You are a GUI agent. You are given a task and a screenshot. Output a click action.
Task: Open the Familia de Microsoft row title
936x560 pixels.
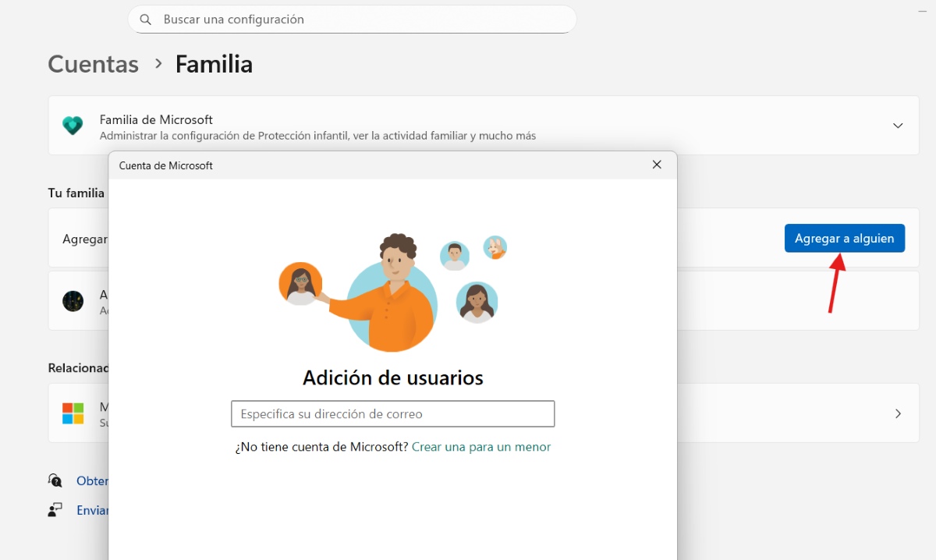(156, 119)
